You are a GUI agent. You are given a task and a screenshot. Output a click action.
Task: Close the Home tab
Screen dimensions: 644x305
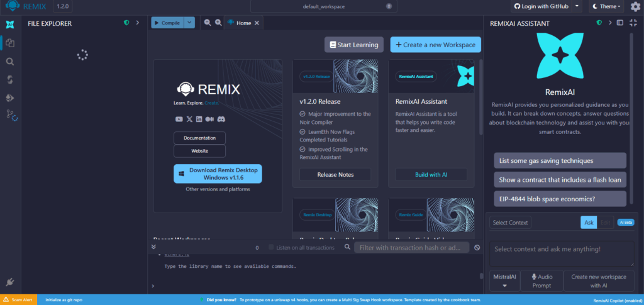[257, 23]
